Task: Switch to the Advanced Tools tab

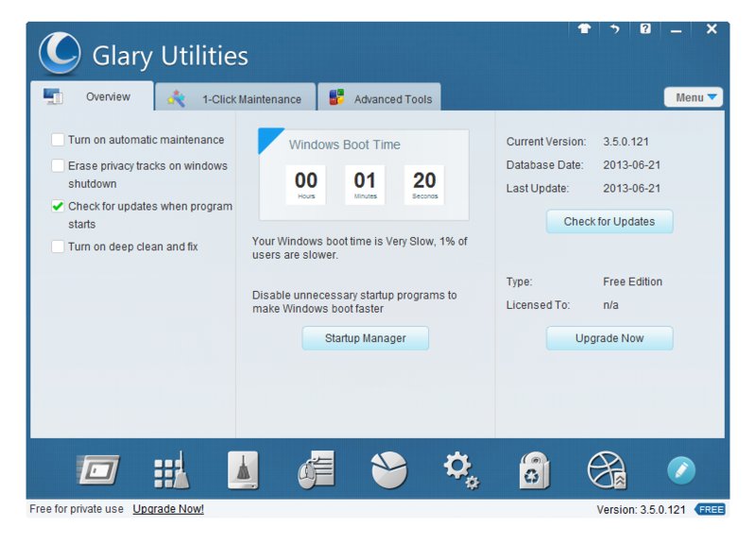Action: click(x=380, y=99)
